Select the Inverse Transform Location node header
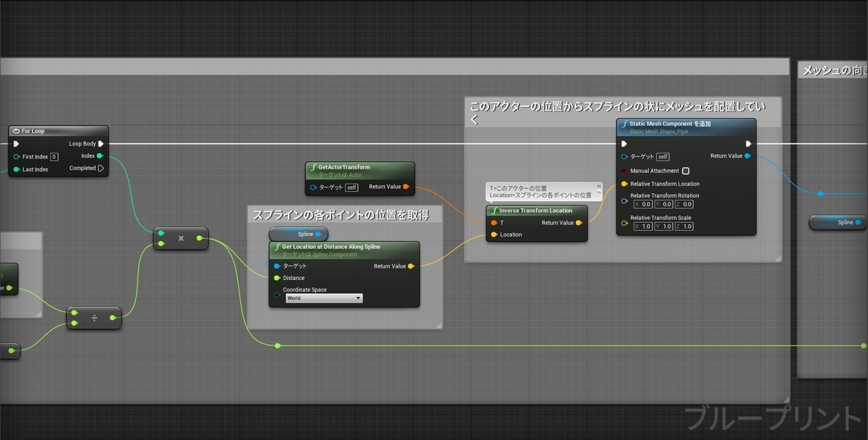The height and width of the screenshot is (440, 868). [537, 211]
